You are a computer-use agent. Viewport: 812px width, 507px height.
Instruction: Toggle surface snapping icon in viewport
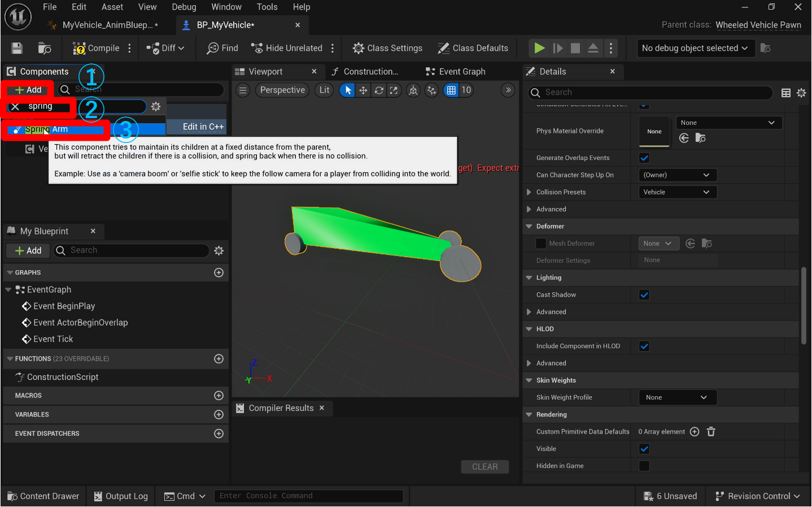pos(432,90)
